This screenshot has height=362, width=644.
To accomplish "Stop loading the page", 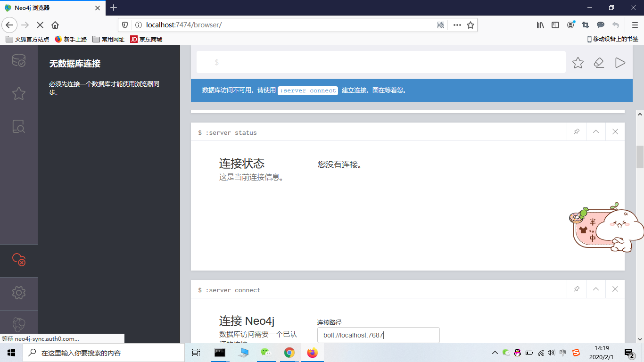I will [40, 25].
